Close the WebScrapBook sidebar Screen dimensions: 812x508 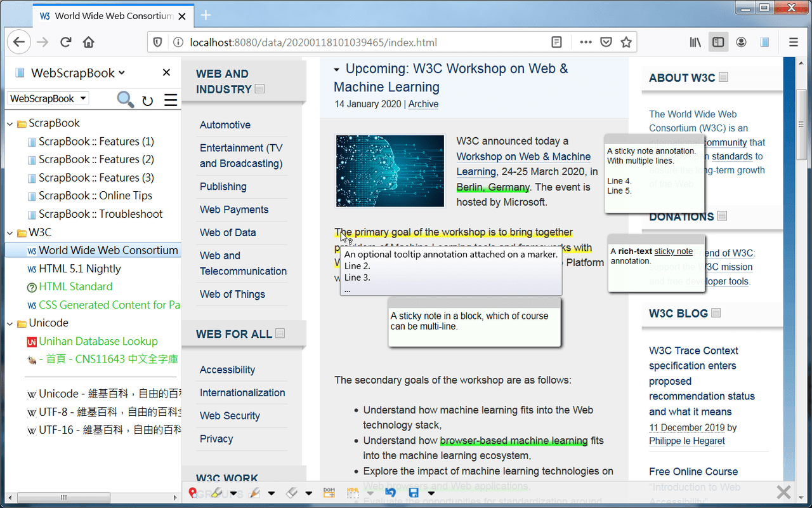tap(166, 72)
